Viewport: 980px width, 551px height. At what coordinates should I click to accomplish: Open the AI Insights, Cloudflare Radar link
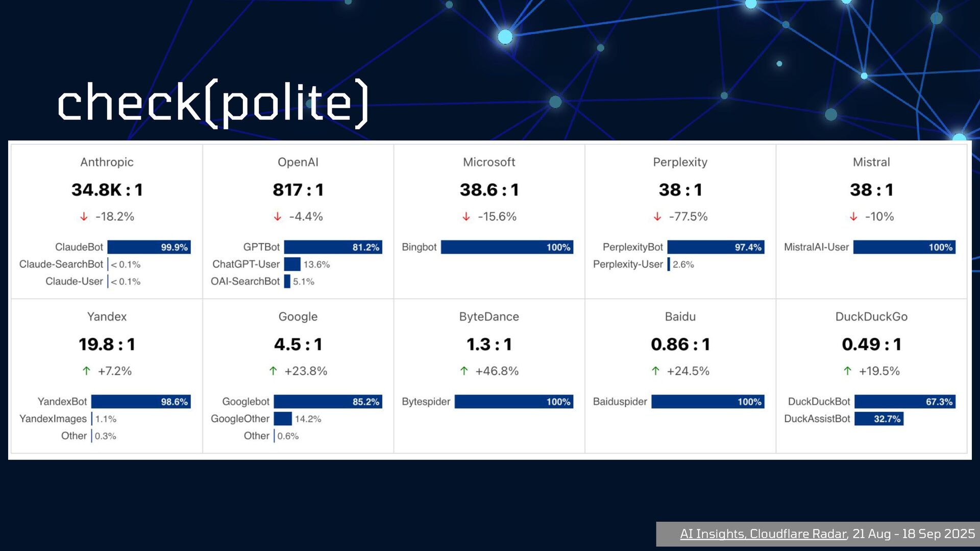[x=763, y=534]
